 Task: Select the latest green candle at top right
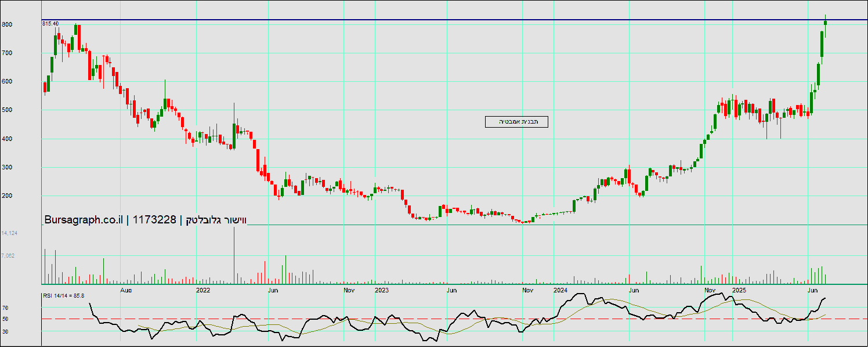pyautogui.click(x=825, y=23)
